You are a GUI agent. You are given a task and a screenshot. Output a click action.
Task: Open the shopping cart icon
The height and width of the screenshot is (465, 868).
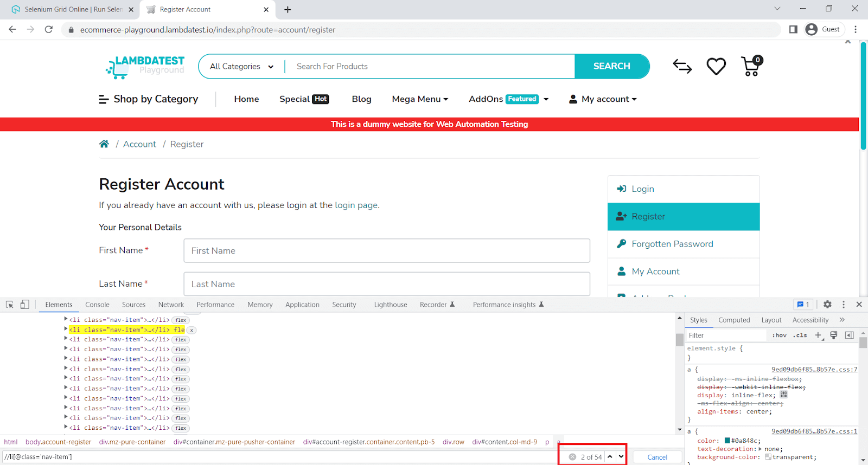[x=752, y=66]
